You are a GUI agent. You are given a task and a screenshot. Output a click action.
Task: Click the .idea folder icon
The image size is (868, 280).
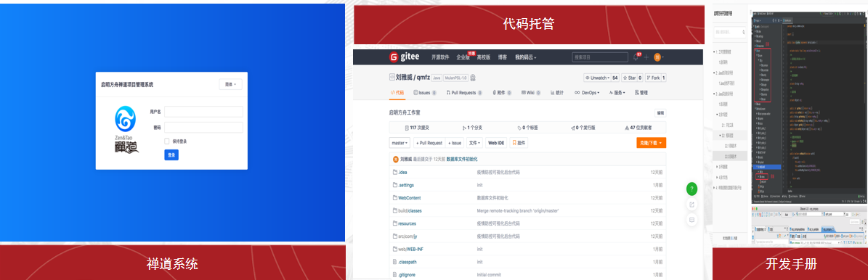click(x=395, y=172)
